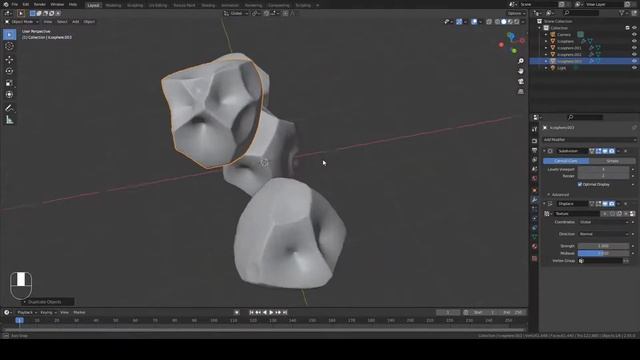The height and width of the screenshot is (360, 640).
Task: Click the Blender logo menu icon
Action: (6, 4)
